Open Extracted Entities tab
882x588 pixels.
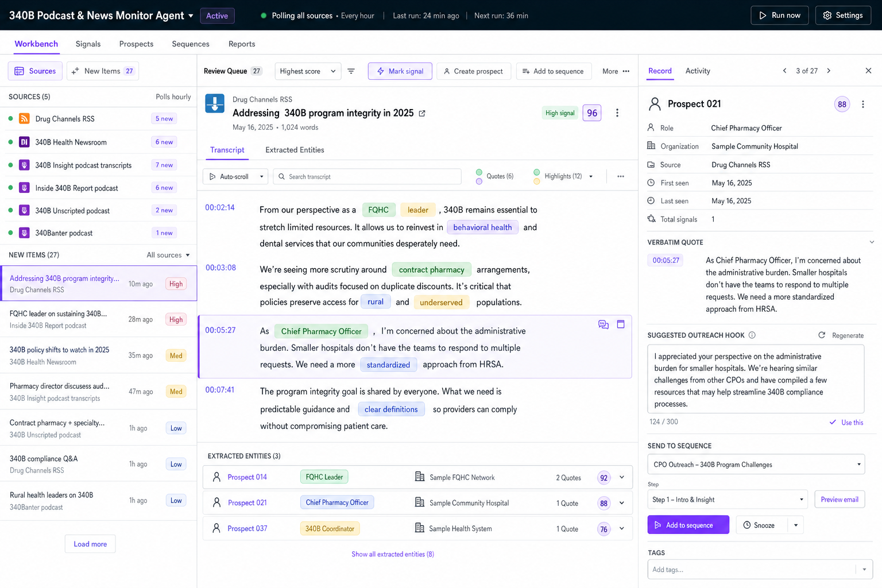[295, 150]
